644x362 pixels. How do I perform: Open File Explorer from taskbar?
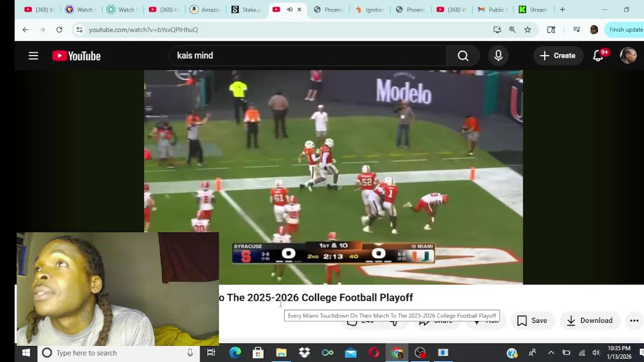(x=281, y=353)
